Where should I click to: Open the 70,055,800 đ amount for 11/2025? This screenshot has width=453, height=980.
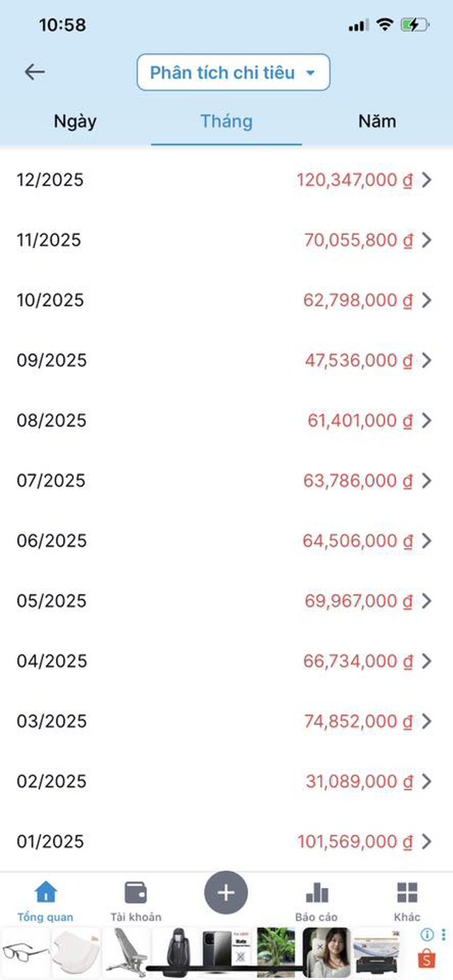click(359, 240)
